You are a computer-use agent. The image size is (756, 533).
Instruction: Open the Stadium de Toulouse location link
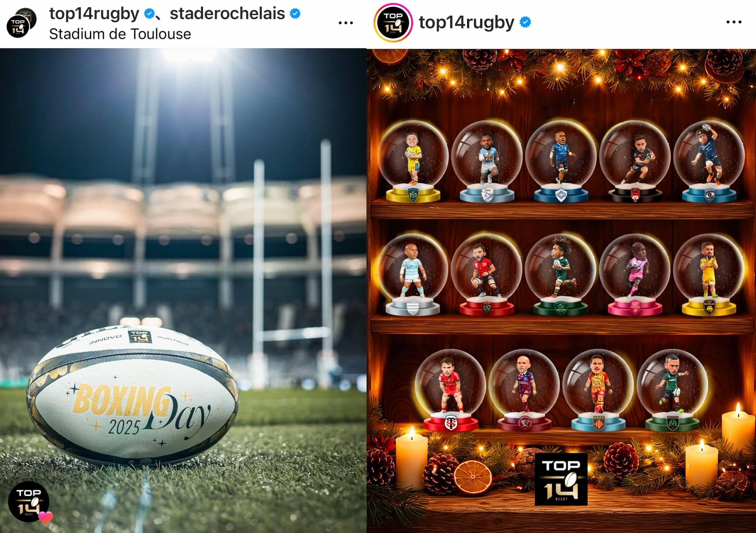120,34
